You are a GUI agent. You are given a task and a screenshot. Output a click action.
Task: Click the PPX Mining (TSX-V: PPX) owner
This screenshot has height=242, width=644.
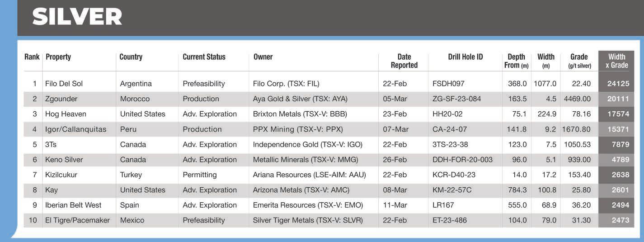point(298,129)
